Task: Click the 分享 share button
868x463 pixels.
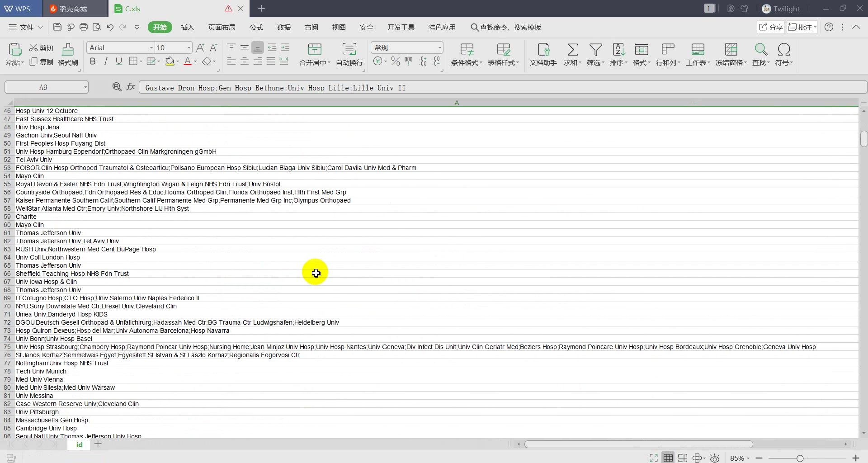Action: coord(771,27)
